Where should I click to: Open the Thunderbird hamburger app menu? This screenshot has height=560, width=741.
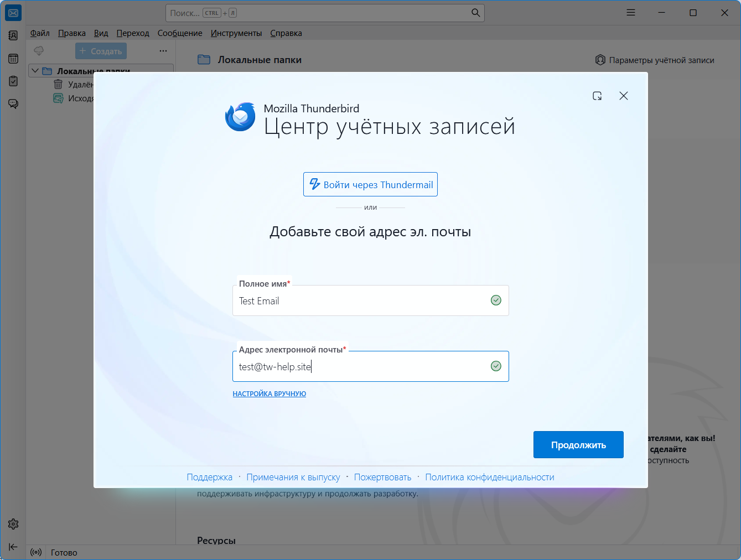pos(631,13)
